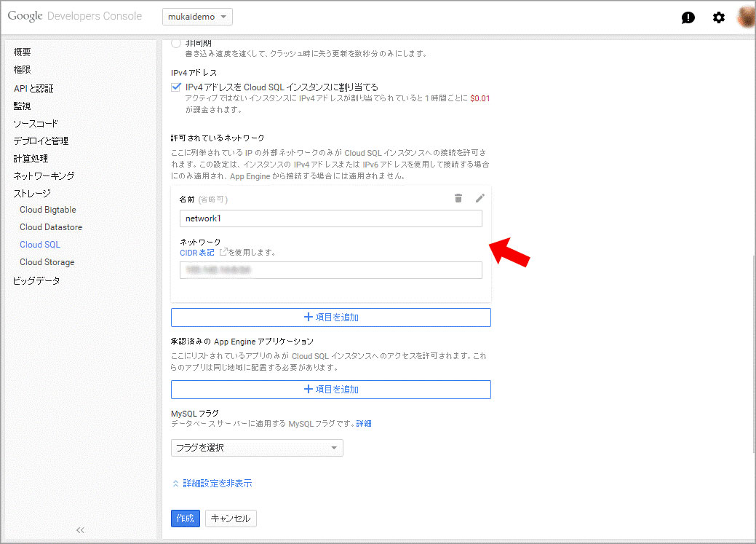Open the user account avatar

click(x=747, y=17)
